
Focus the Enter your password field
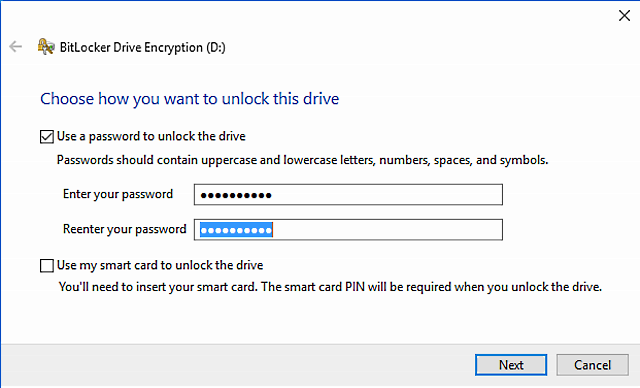click(x=348, y=195)
